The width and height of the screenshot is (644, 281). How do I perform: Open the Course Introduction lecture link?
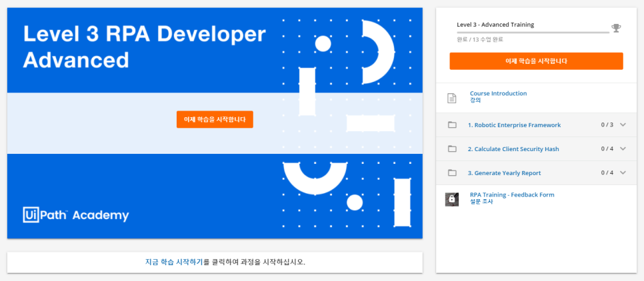click(498, 93)
